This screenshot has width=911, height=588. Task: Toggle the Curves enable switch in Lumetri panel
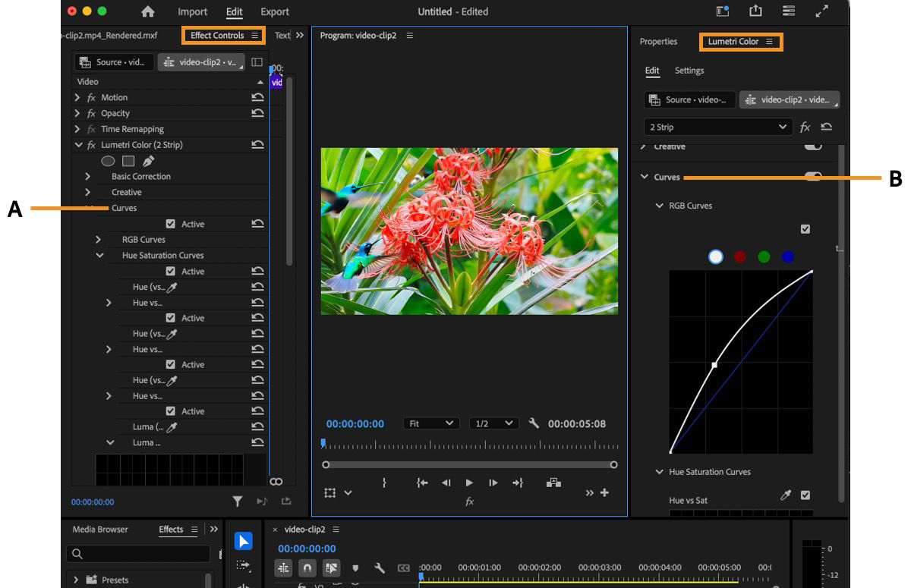click(x=814, y=176)
